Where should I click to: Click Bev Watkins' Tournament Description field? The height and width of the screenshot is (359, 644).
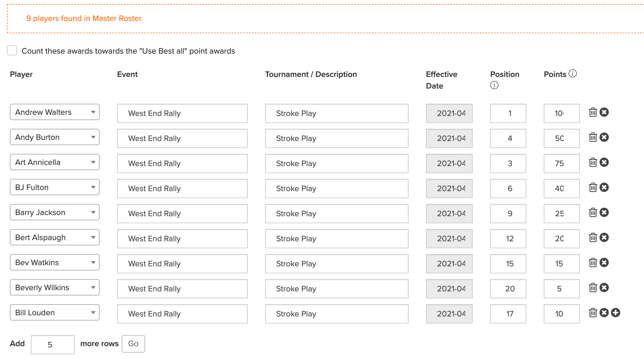click(x=337, y=264)
